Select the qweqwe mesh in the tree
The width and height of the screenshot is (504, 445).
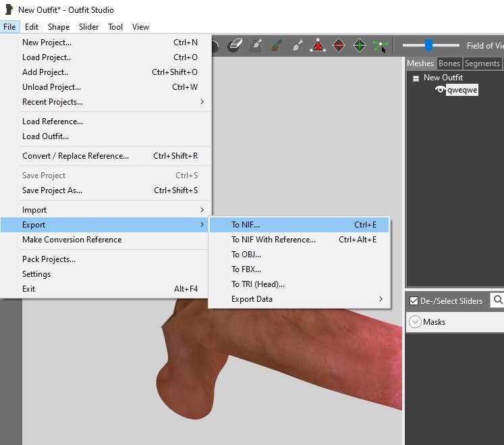[x=462, y=90]
